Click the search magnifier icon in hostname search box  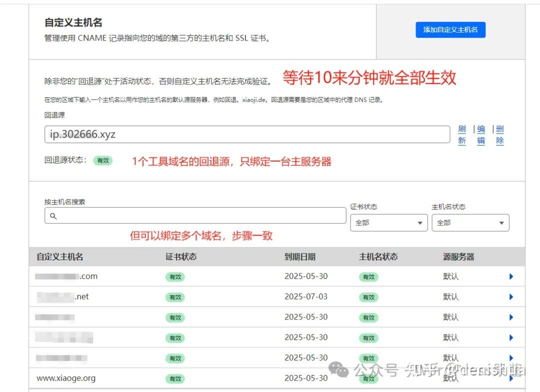(x=54, y=215)
